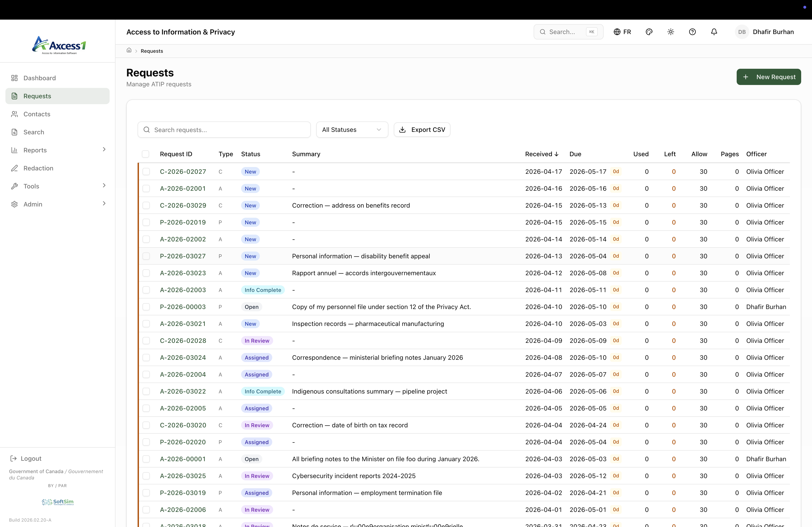Open the All Statuses dropdown
This screenshot has width=812, height=527.
[352, 130]
